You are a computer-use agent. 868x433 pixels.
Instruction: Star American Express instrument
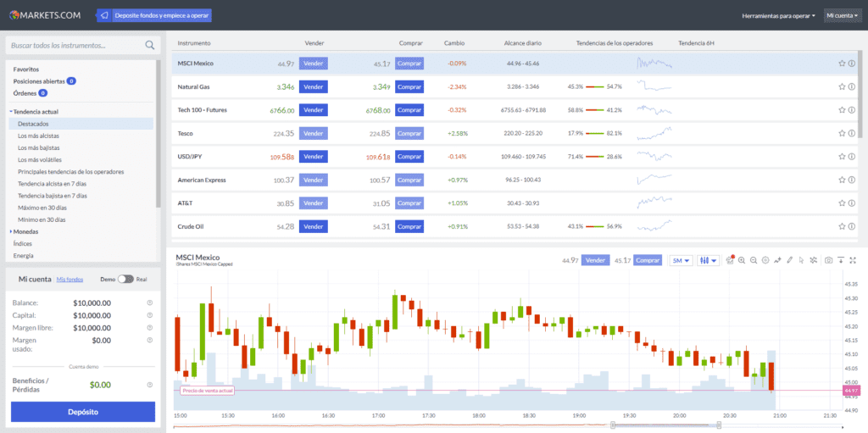(842, 180)
